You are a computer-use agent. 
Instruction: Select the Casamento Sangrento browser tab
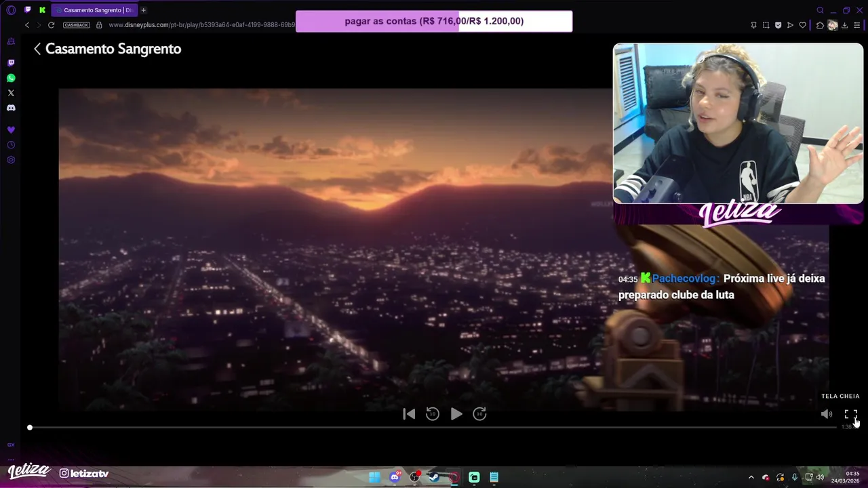pos(94,10)
